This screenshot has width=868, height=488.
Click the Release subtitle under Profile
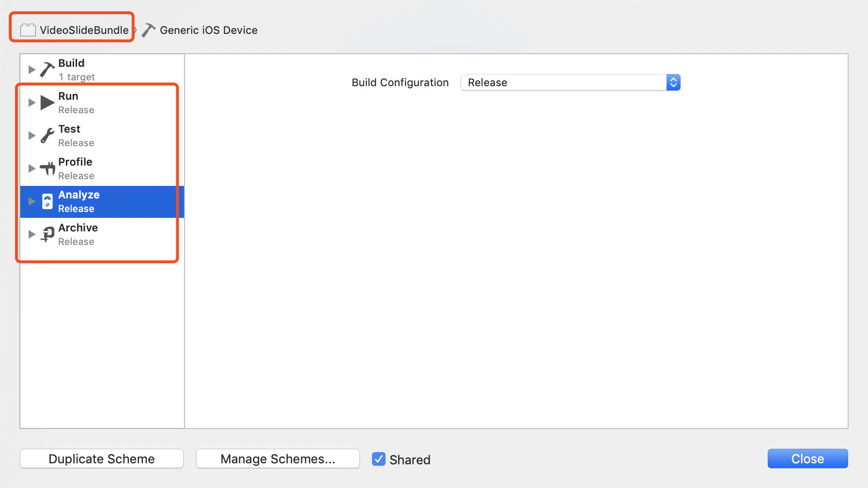click(76, 176)
